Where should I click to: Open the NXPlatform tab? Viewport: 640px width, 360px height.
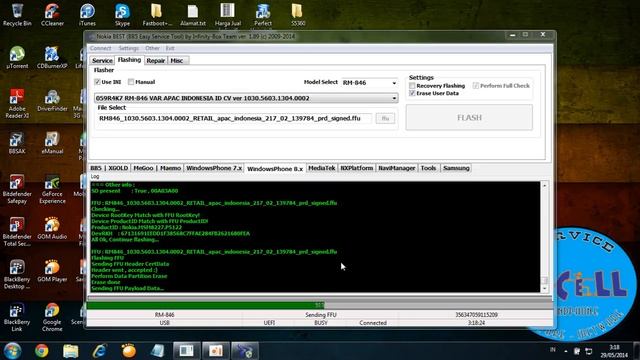pyautogui.click(x=357, y=168)
